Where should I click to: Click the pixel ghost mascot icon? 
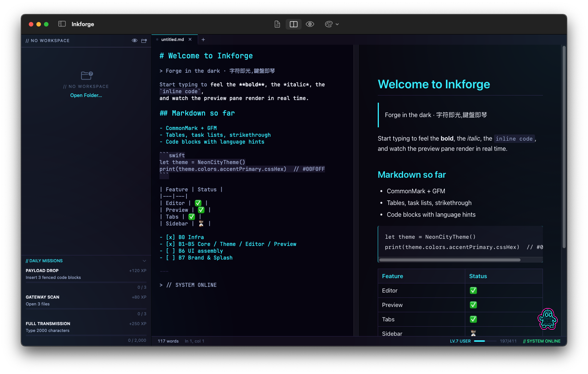(x=548, y=319)
